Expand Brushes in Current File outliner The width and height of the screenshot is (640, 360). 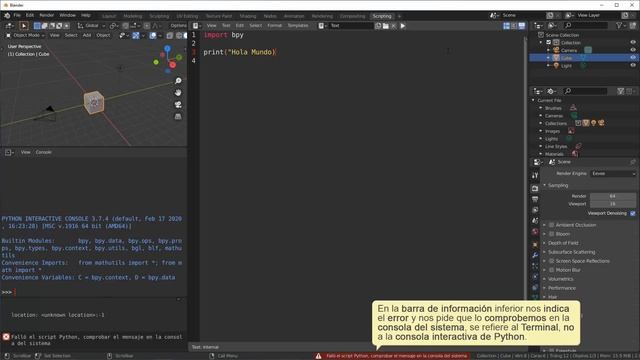click(541, 108)
